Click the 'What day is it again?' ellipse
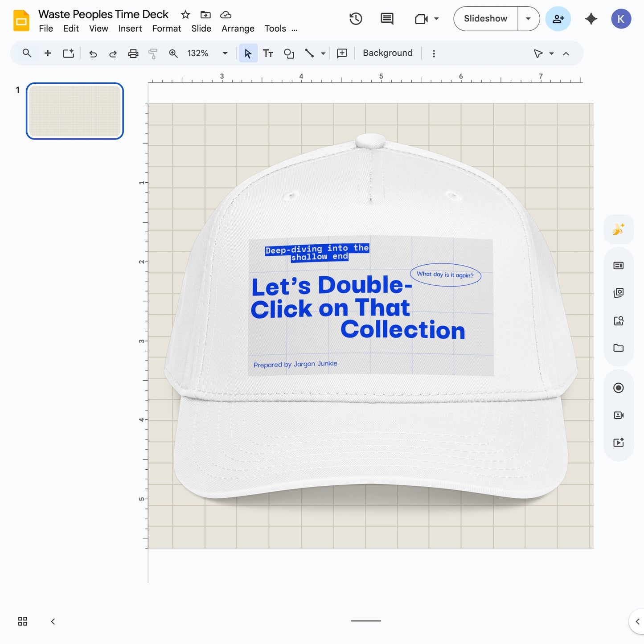The width and height of the screenshot is (644, 644). click(x=446, y=275)
